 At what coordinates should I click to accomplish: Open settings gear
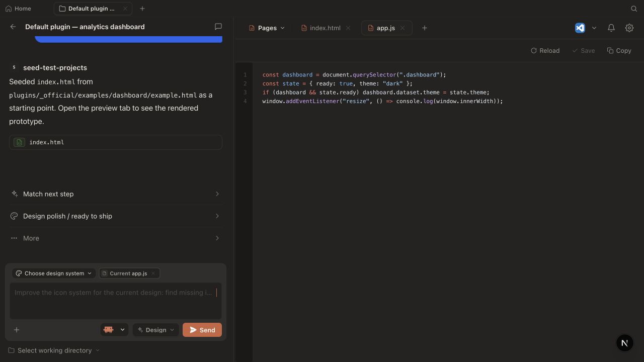(629, 28)
